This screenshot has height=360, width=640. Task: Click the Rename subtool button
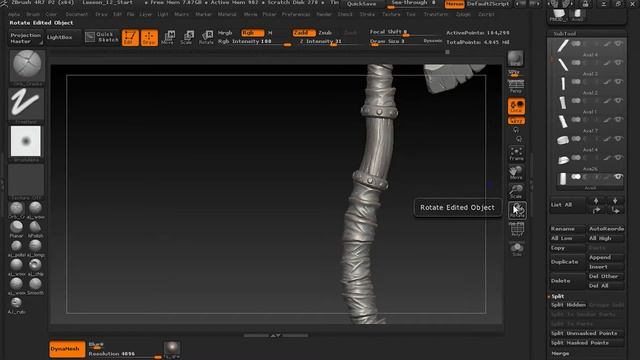567,229
